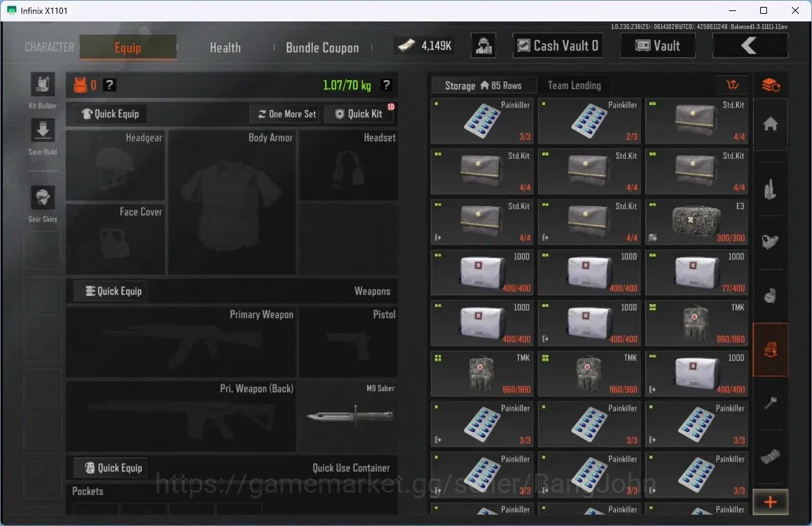Open help beside the armor count
Image resolution: width=812 pixels, height=526 pixels.
(109, 85)
